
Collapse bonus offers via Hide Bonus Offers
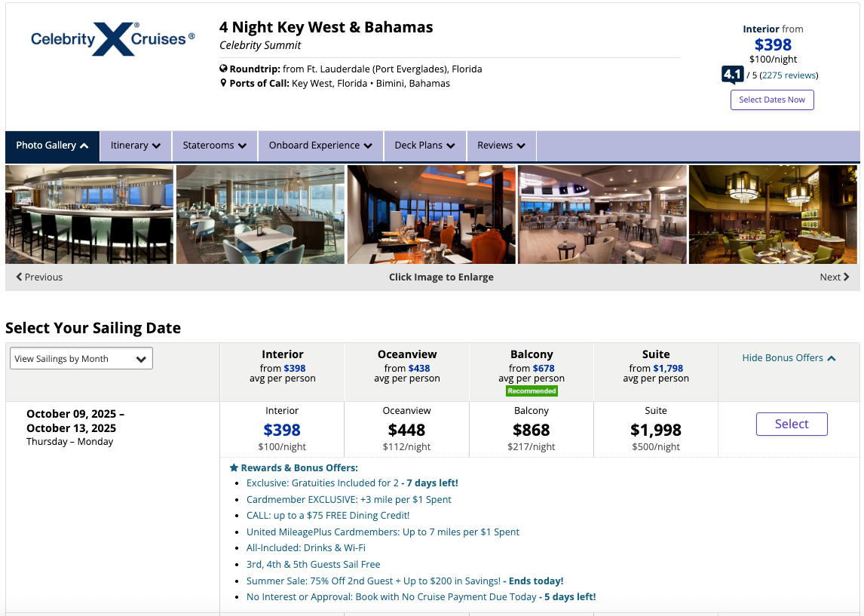[x=789, y=358]
